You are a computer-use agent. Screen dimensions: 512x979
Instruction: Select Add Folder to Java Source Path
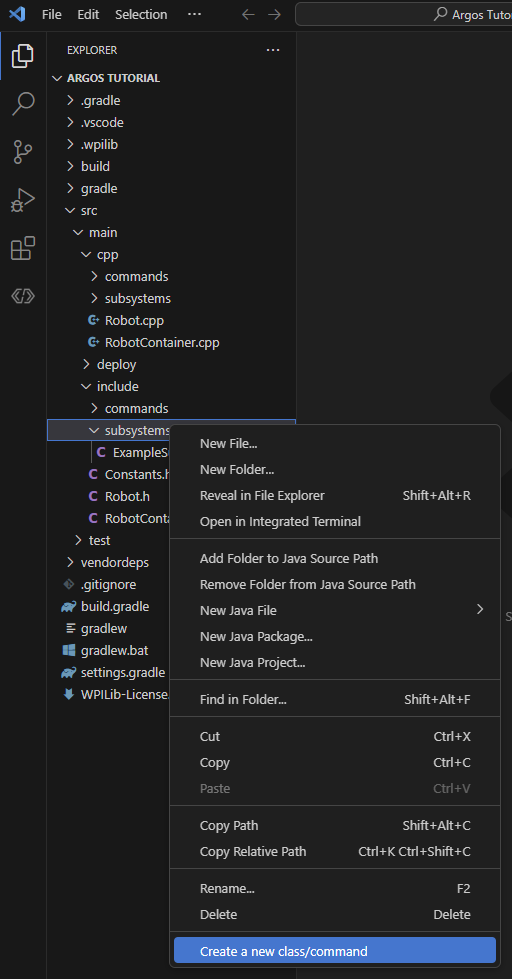[335, 559]
